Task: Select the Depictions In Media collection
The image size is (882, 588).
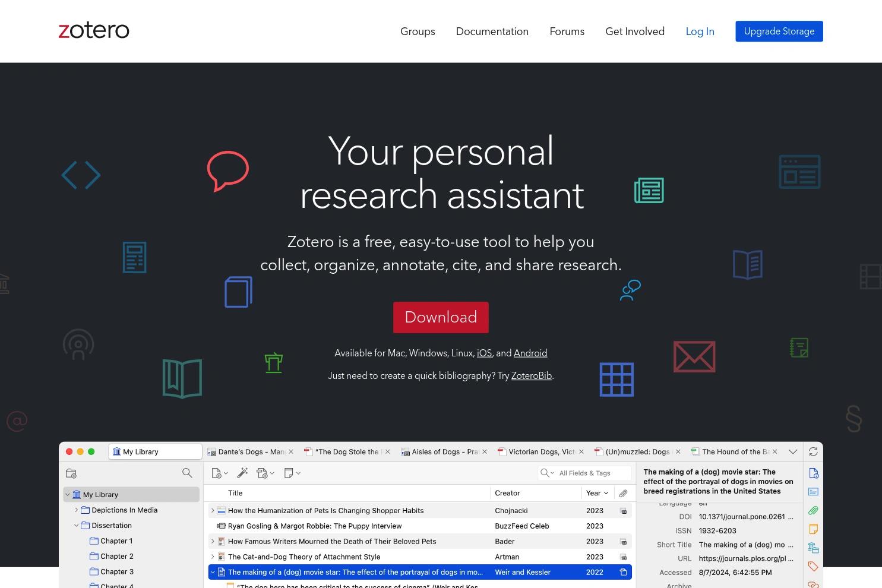Action: tap(124, 510)
